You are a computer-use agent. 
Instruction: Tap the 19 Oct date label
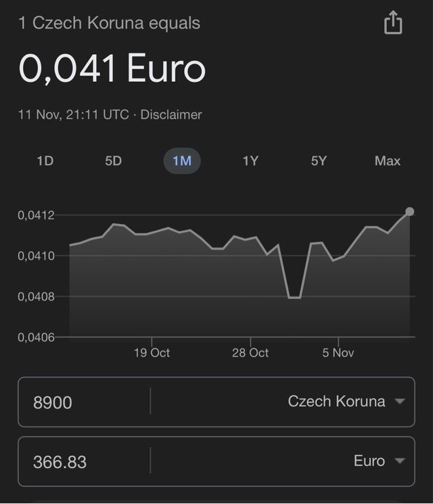[152, 353]
